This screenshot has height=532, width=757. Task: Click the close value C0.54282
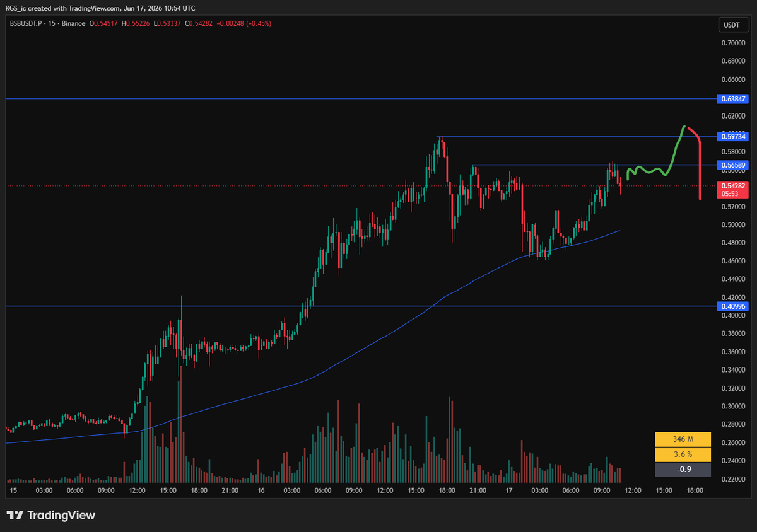click(x=200, y=24)
